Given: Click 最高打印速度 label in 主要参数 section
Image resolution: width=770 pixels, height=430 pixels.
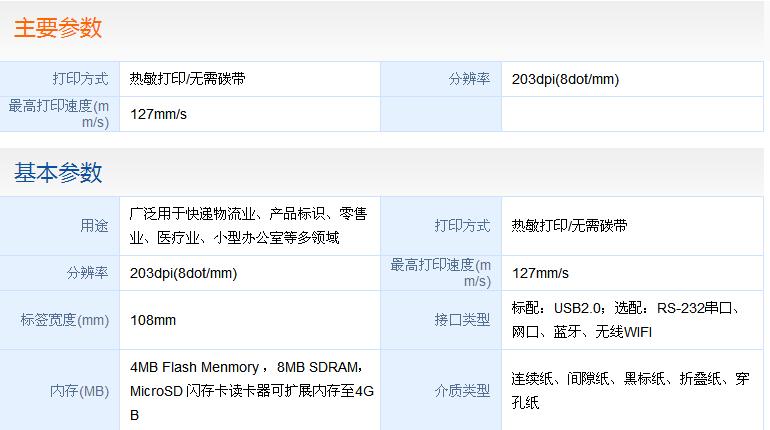Looking at the screenshot, I should (59, 113).
